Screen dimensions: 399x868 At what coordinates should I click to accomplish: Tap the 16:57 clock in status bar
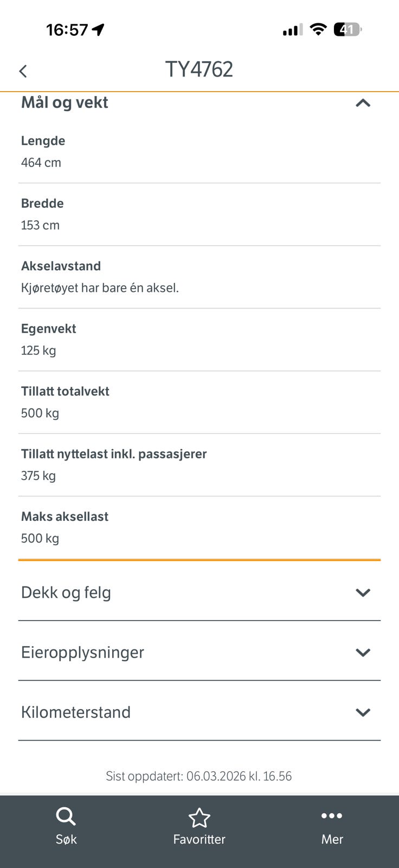click(67, 30)
